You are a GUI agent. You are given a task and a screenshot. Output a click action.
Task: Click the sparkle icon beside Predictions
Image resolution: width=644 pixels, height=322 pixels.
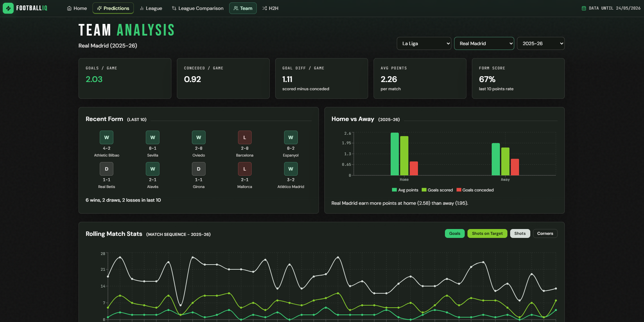[99, 8]
